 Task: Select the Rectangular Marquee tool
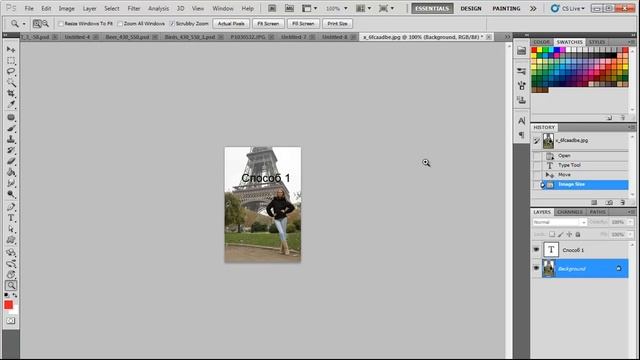click(x=11, y=60)
